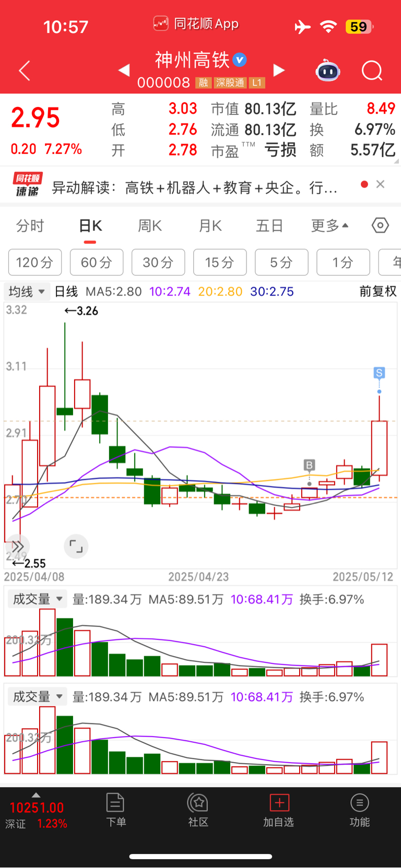Open second 成交量 indicator dropdown
401x868 pixels.
pyautogui.click(x=38, y=696)
